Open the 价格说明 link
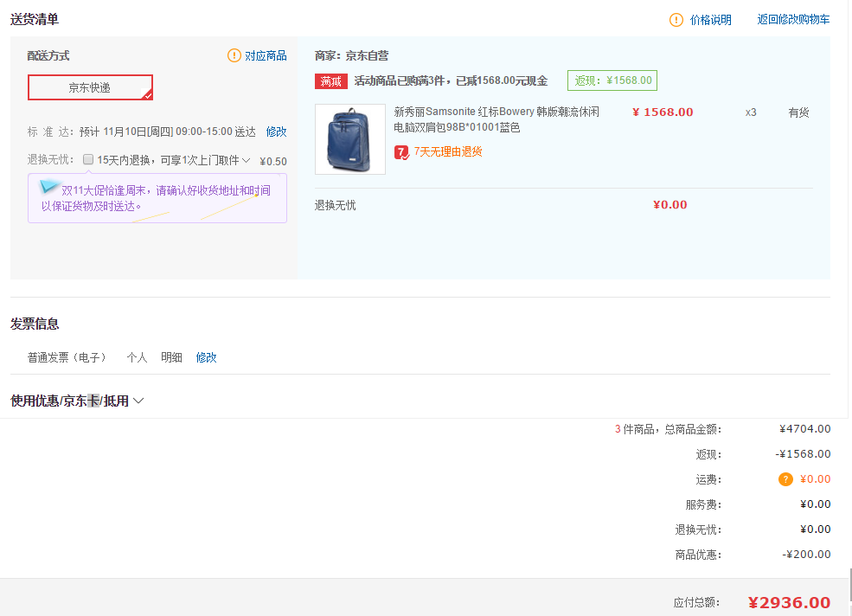This screenshot has height=616, width=852. (x=710, y=20)
